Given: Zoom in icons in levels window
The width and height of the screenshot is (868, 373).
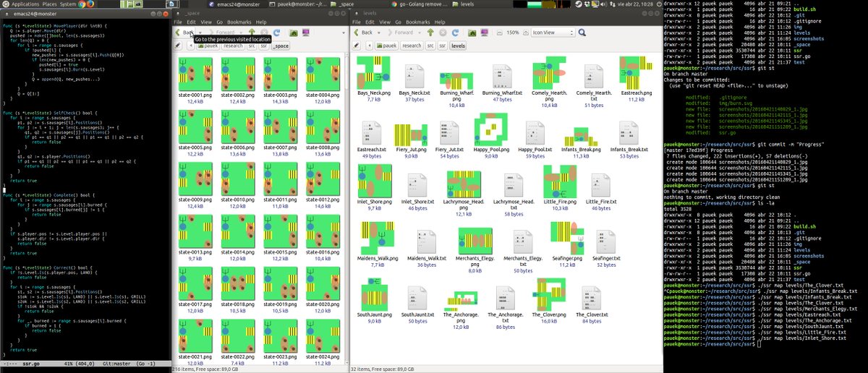Looking at the screenshot, I should point(526,33).
